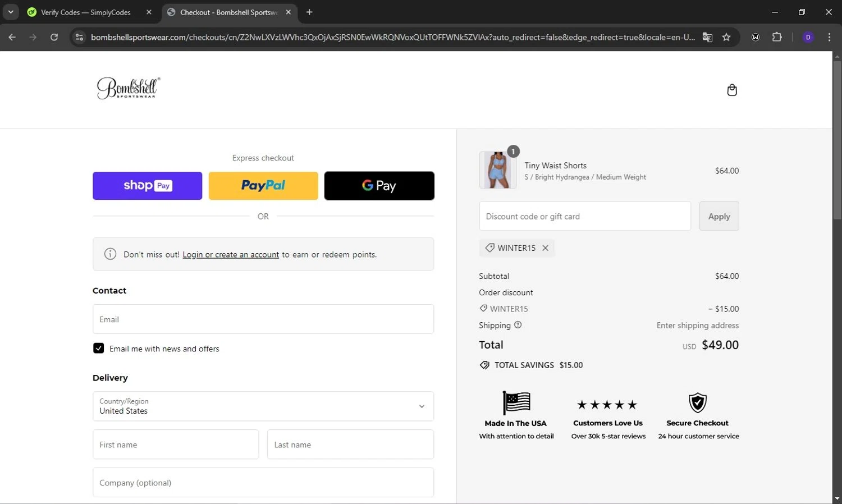Bookmark this page with the star icon
Image resolution: width=842 pixels, height=504 pixels.
tap(726, 37)
